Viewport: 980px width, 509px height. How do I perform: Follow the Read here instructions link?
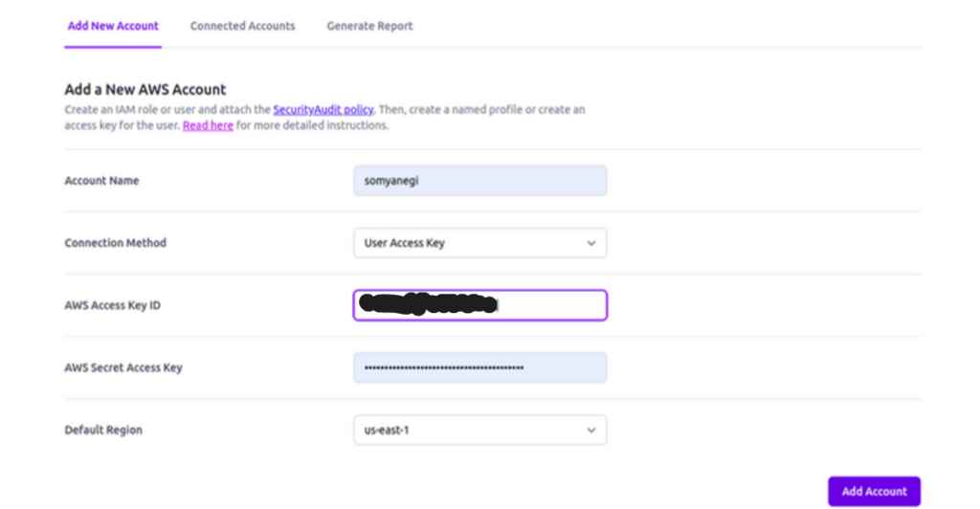tap(208, 125)
